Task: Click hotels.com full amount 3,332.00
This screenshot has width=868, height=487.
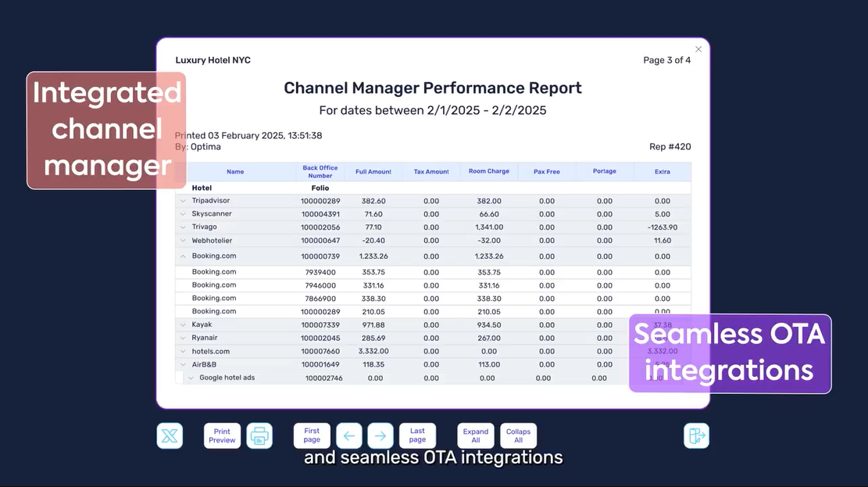Action: tap(373, 351)
